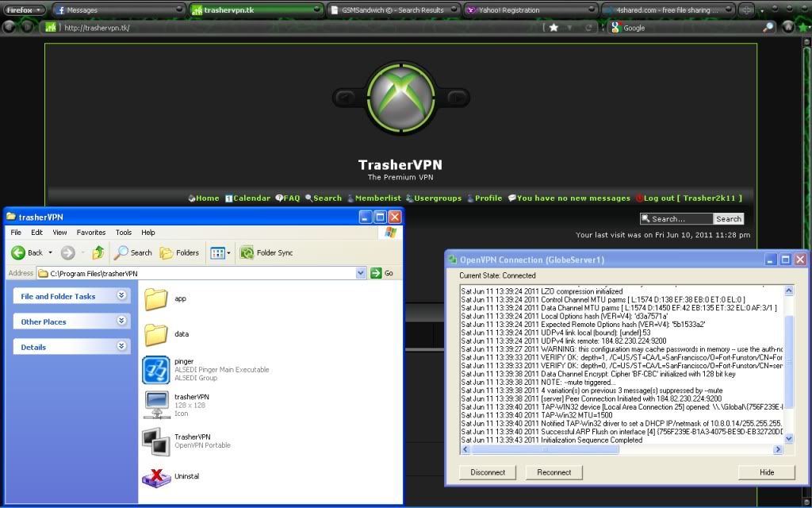
Task: Switch to the Yahoo! Registration tab
Action: tap(530, 10)
